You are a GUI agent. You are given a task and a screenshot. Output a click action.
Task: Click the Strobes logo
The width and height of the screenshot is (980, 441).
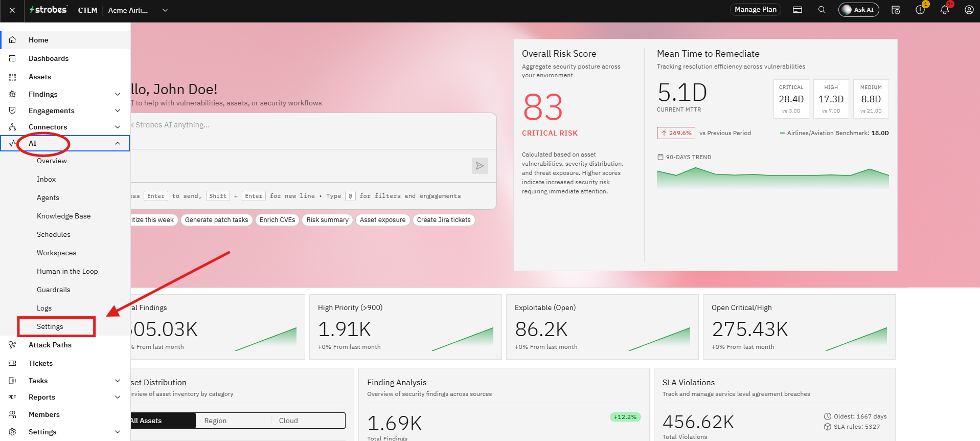click(48, 10)
